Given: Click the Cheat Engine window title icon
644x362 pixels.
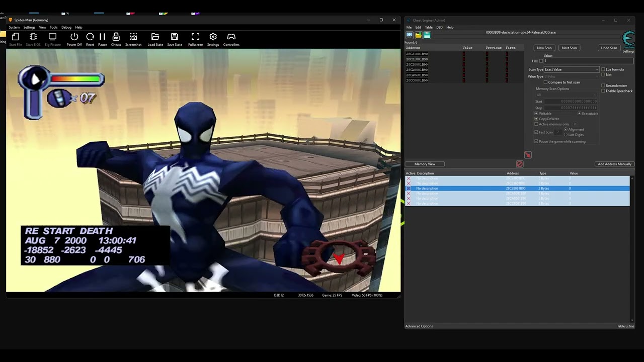Looking at the screenshot, I should tap(409, 20).
